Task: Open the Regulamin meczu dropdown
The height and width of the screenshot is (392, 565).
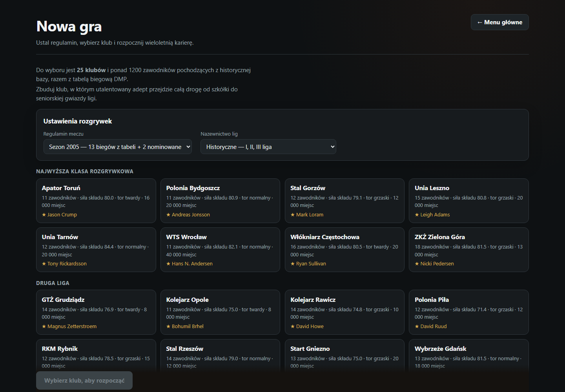Action: coord(118,147)
